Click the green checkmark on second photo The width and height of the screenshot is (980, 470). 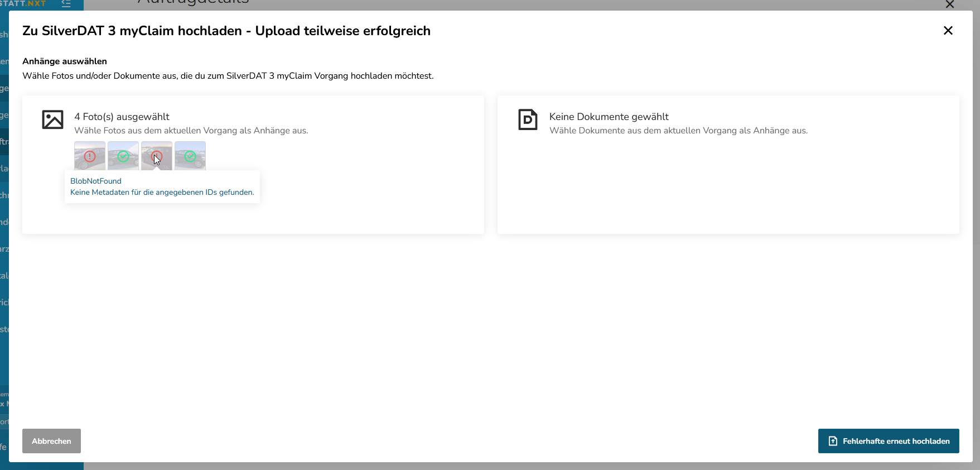pos(123,156)
